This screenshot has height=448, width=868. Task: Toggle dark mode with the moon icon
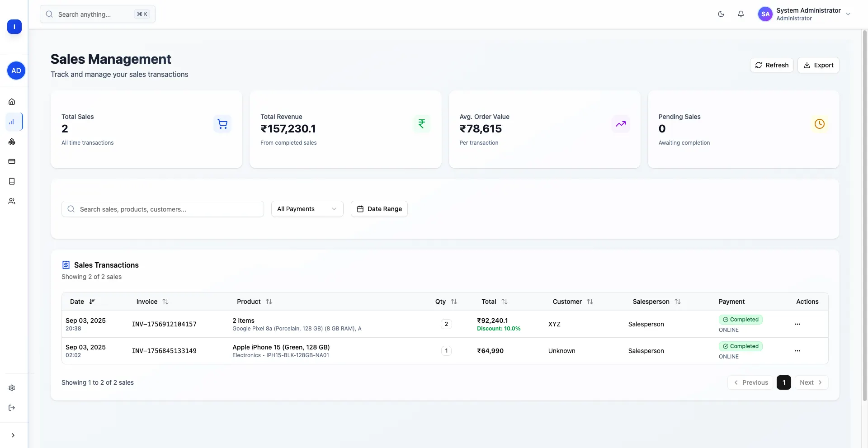(721, 14)
